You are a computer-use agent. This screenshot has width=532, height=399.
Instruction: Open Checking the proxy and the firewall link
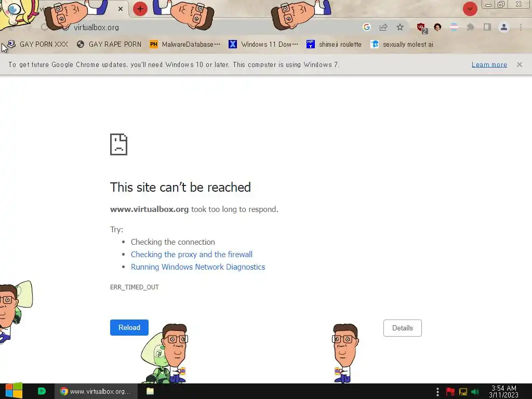coord(191,255)
